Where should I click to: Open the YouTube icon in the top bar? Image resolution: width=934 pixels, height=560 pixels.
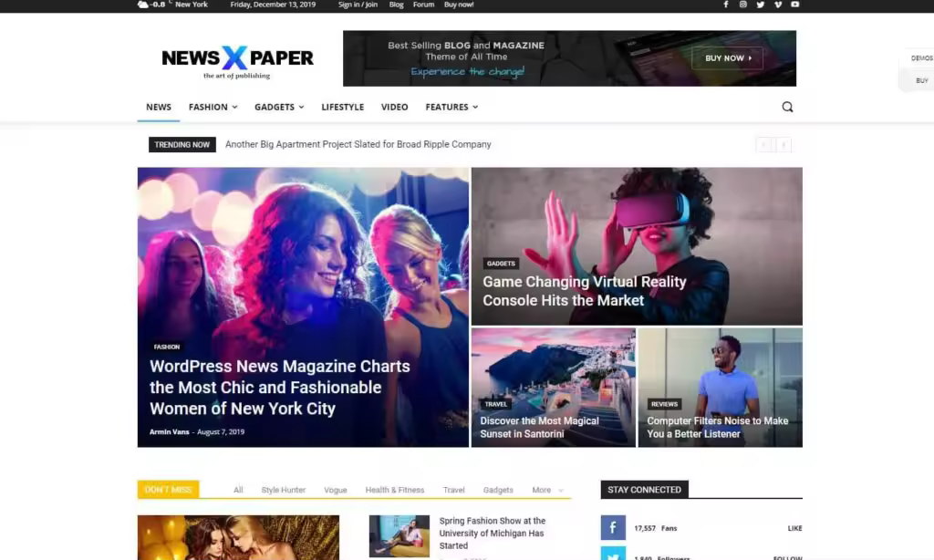coord(794,5)
